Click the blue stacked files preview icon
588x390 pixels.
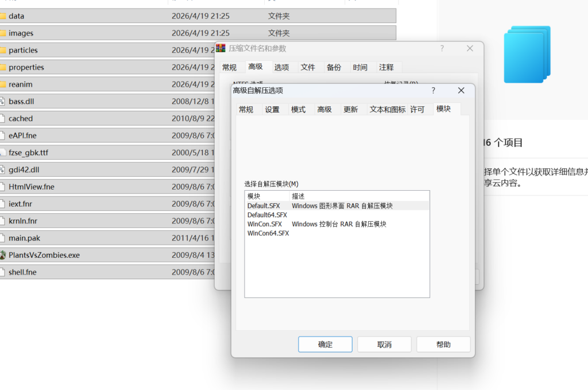(x=527, y=55)
